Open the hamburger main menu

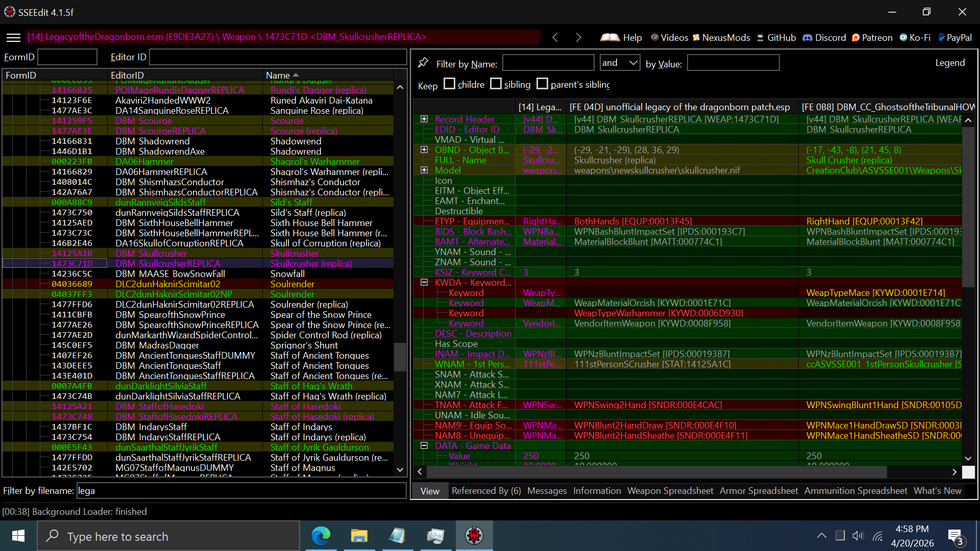click(x=13, y=38)
